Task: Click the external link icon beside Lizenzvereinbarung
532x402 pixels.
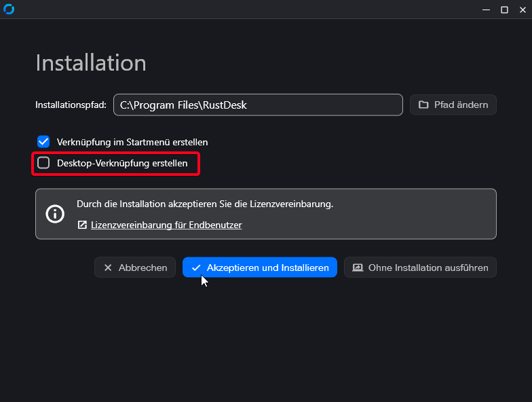Action: [82, 225]
